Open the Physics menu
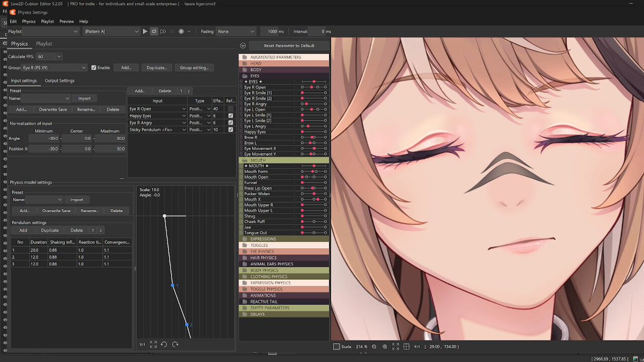Screen dimensions: 644x362 (29, 21)
